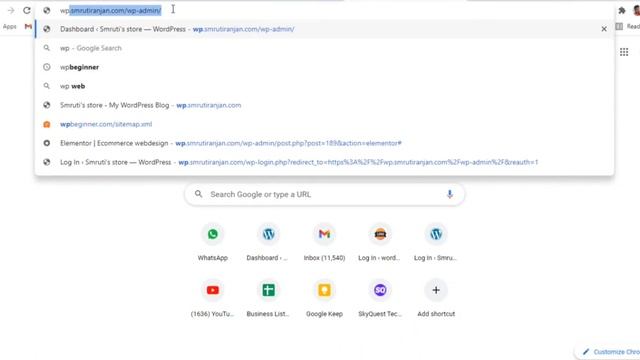Remove the Dashboard suggestion with X

click(604, 29)
